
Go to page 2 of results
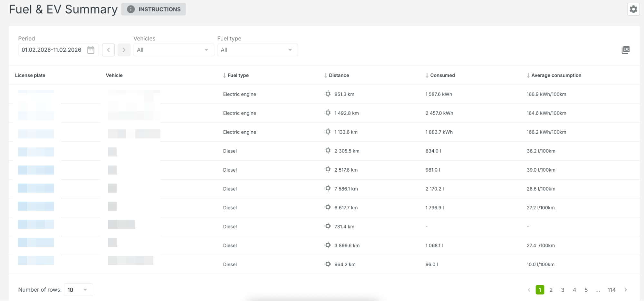click(551, 290)
